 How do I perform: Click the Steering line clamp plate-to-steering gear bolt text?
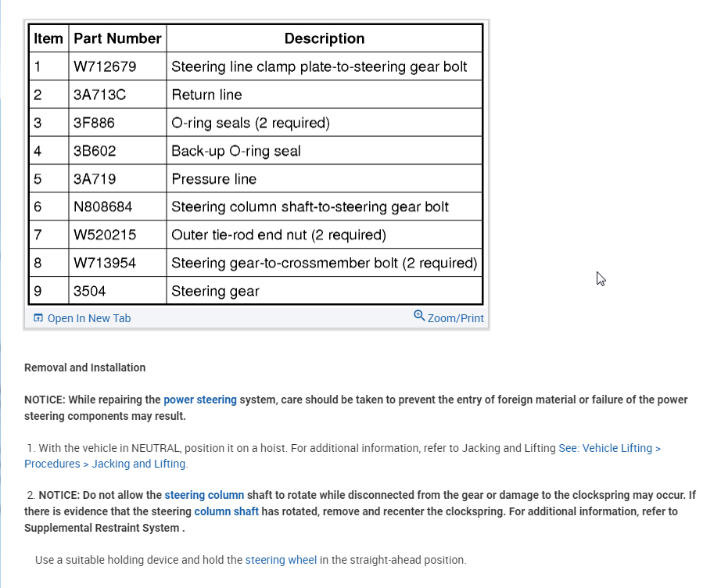coord(319,66)
